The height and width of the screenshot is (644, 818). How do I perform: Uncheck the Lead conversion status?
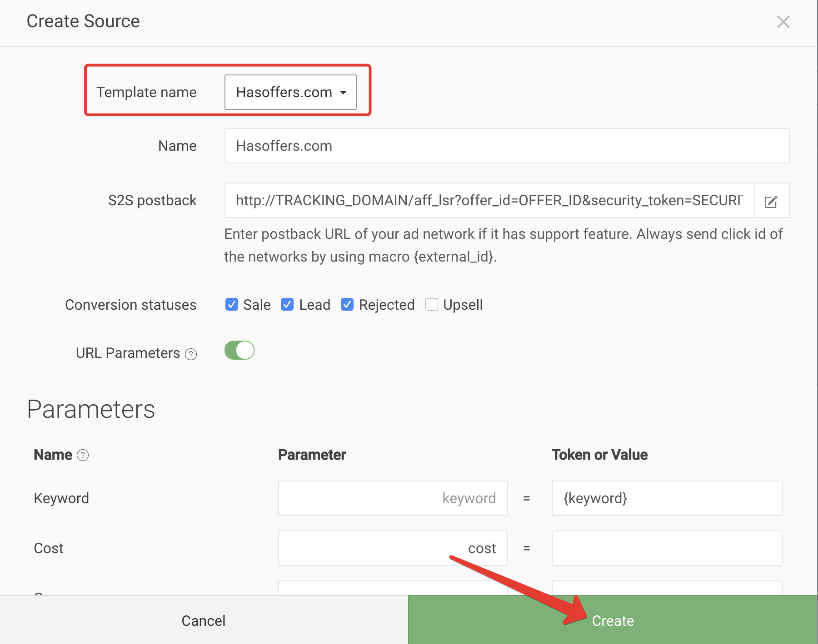[x=287, y=304]
